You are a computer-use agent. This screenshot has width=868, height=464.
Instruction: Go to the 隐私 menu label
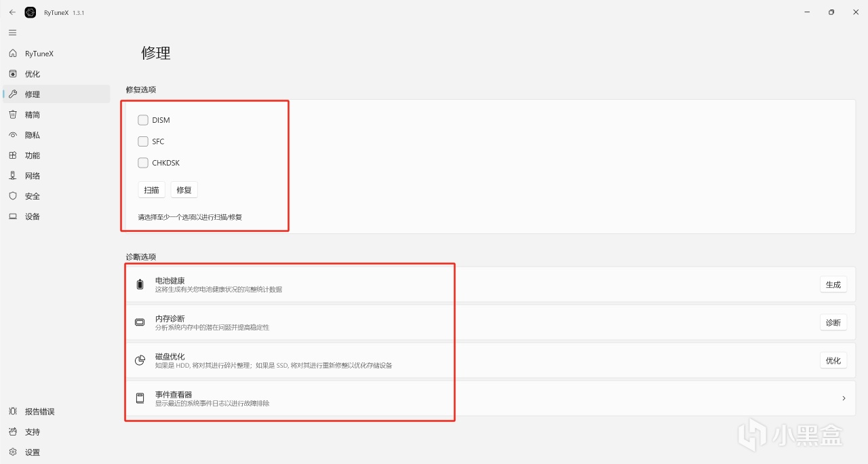33,135
